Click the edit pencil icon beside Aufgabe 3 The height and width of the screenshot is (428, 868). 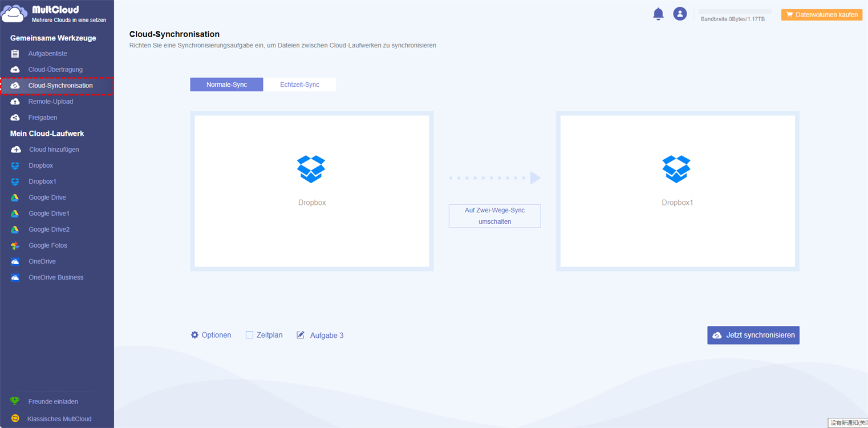[x=301, y=335]
